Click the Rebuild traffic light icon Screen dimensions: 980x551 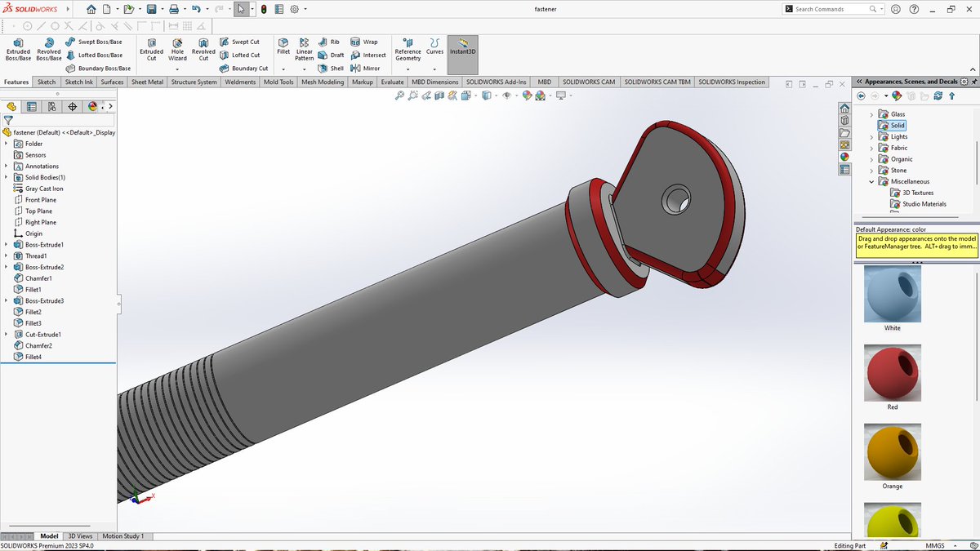[x=264, y=9]
